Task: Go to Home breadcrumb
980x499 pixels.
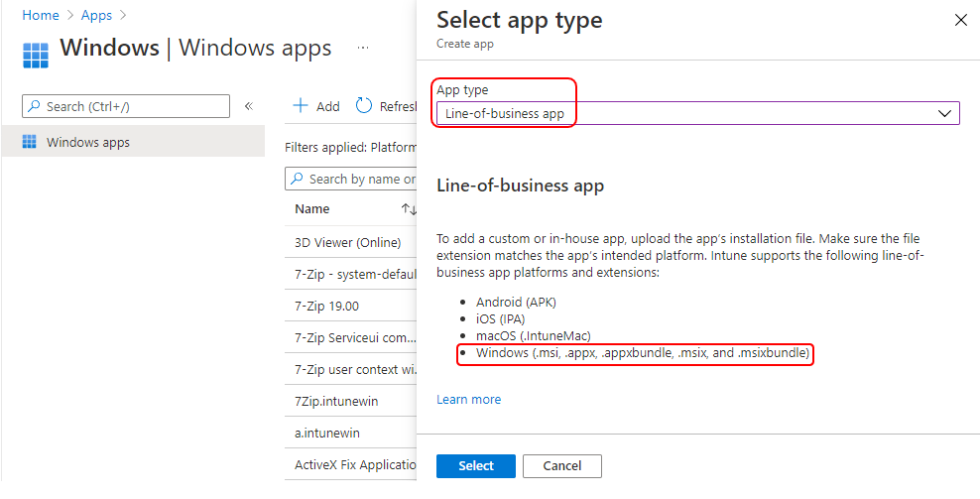Action: pos(41,15)
